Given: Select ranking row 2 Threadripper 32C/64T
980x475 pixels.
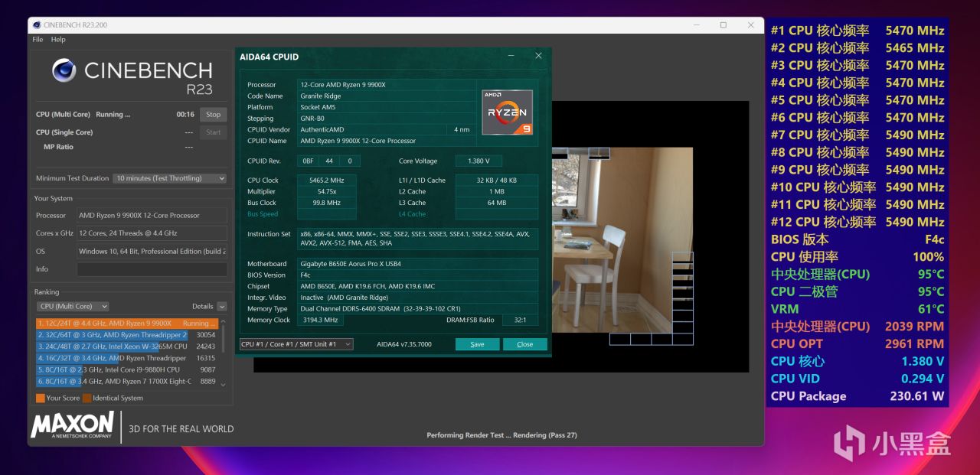Looking at the screenshot, I should 127,335.
